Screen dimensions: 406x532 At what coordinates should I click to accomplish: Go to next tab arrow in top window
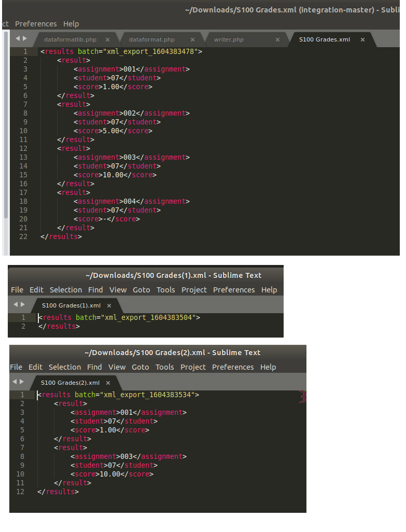tap(25, 38)
